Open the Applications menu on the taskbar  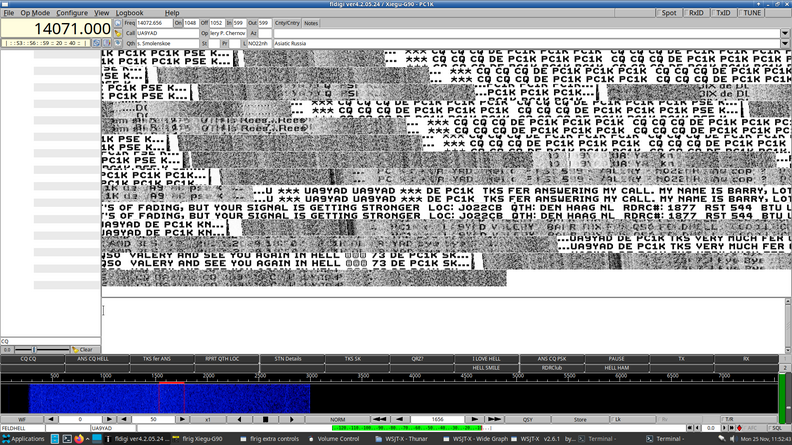tap(23, 439)
